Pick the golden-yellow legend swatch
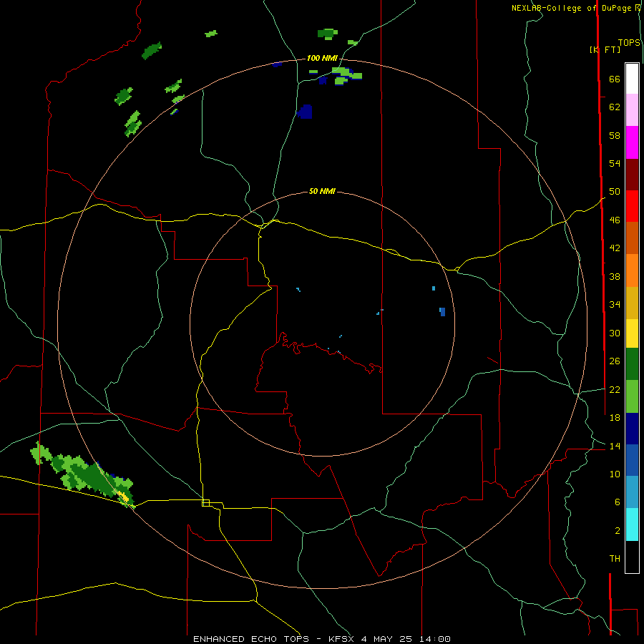 (x=632, y=303)
